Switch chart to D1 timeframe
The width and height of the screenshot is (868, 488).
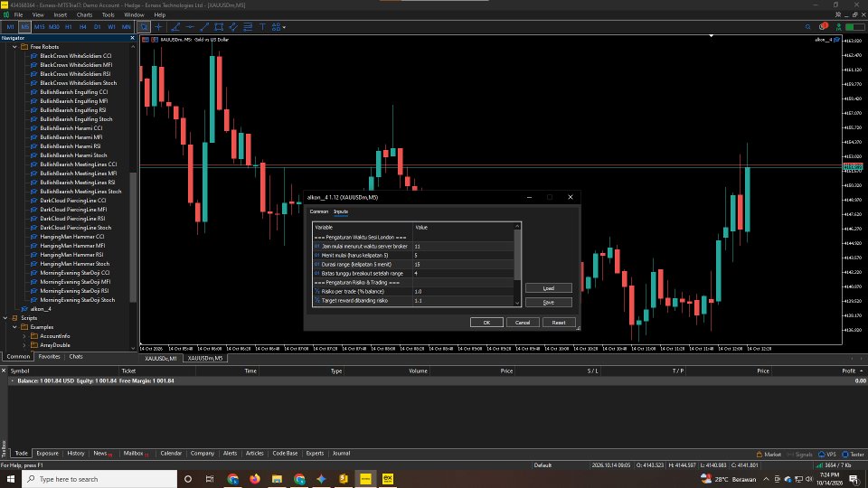click(x=97, y=26)
